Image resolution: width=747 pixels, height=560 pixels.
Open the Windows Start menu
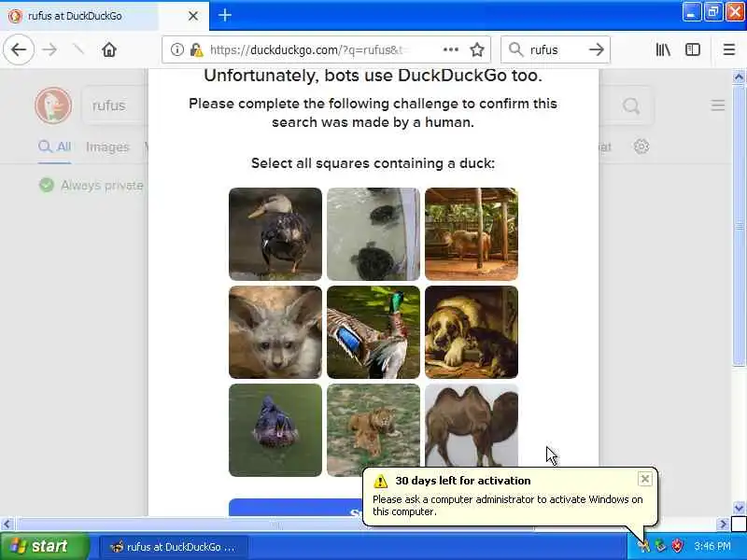point(44,546)
